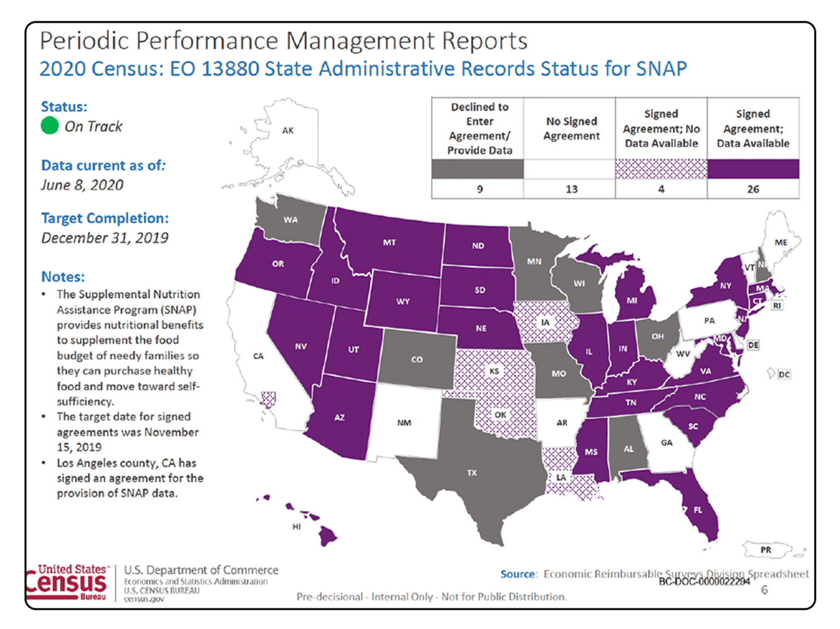This screenshot has height=629, width=840.
Task: Click Georgia on the map
Action: point(667,442)
